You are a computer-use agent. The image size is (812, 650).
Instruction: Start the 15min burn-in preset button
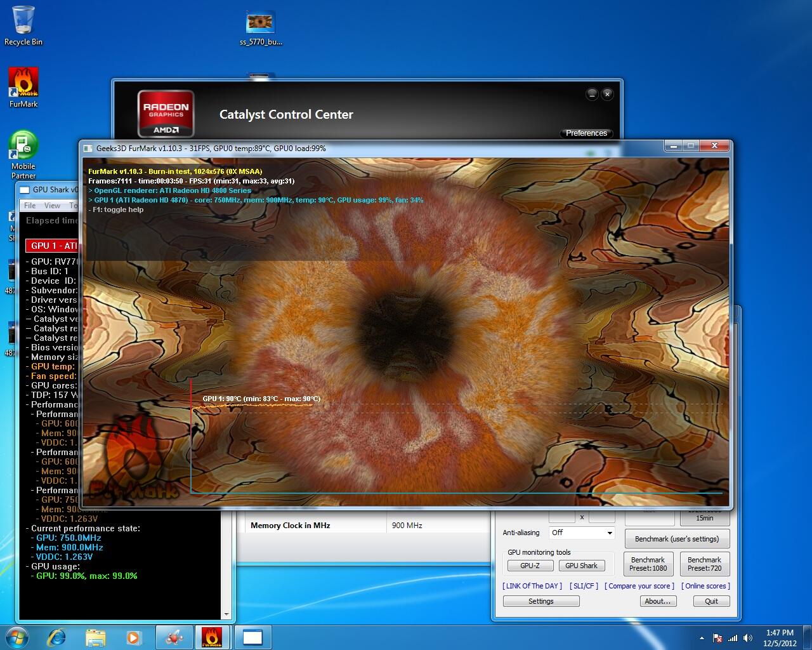point(705,517)
